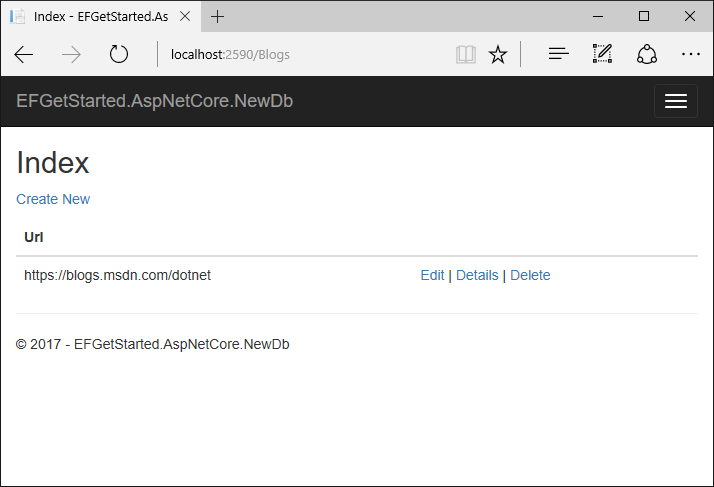This screenshot has width=714, height=487.
Task: Click the browser Back arrow
Action: pyautogui.click(x=24, y=54)
